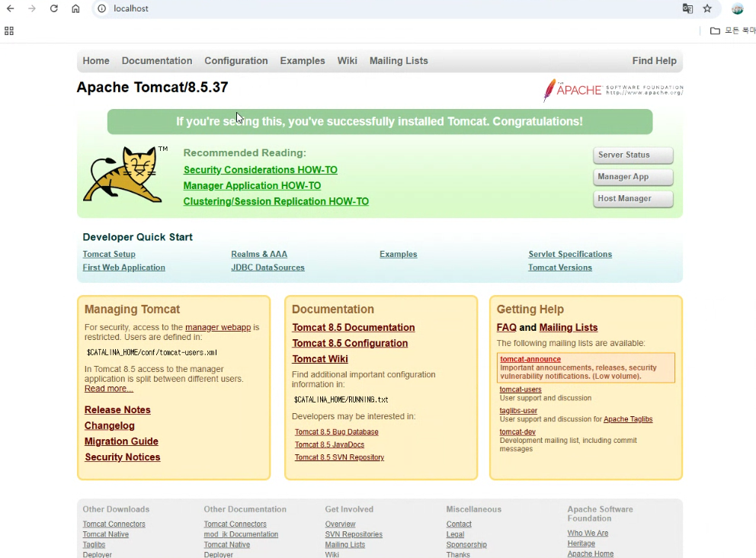The height and width of the screenshot is (558, 756).
Task: View site information icon beside localhost
Action: (101, 8)
